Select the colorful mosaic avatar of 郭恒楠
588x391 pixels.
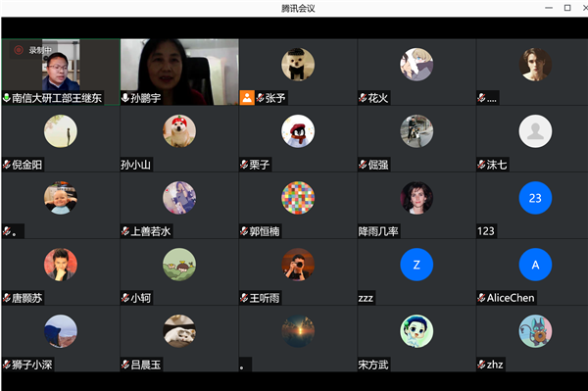298,198
